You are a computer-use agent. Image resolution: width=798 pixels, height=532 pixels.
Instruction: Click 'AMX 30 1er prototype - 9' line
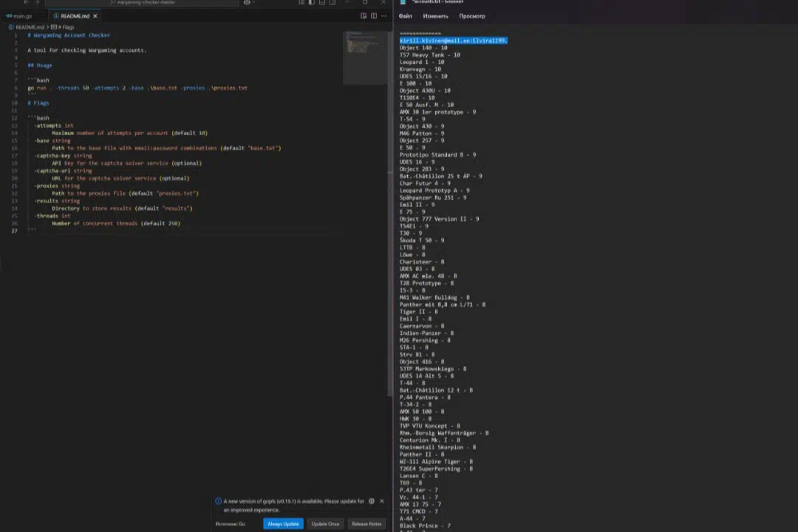(437, 112)
